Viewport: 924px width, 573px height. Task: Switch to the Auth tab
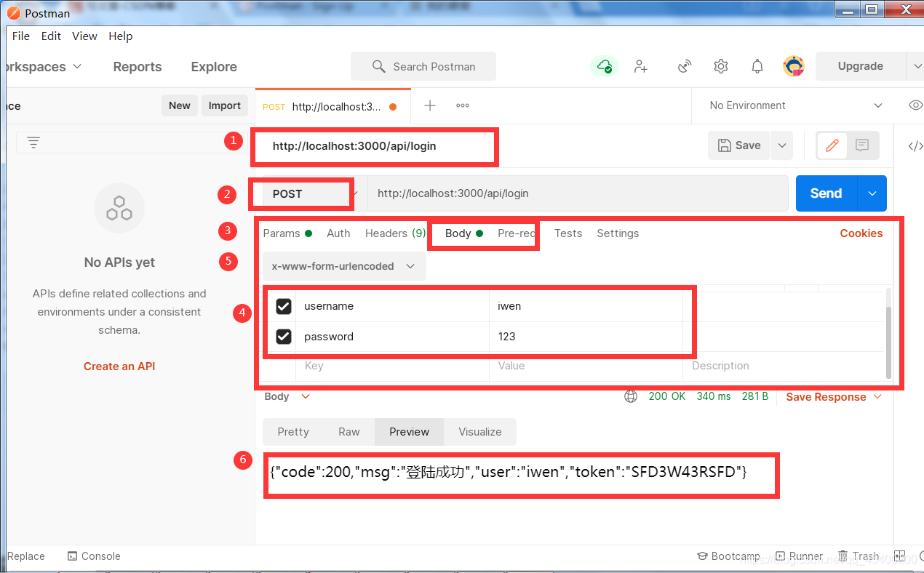[x=338, y=233]
